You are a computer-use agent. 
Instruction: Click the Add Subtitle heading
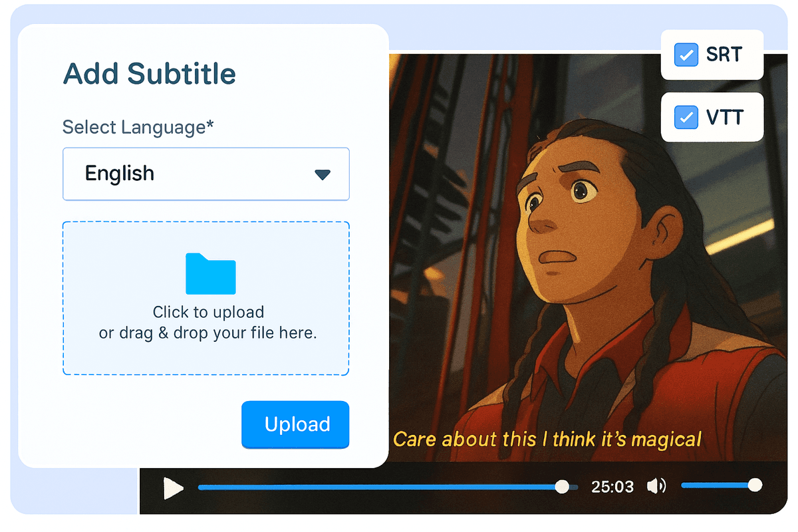[149, 73]
